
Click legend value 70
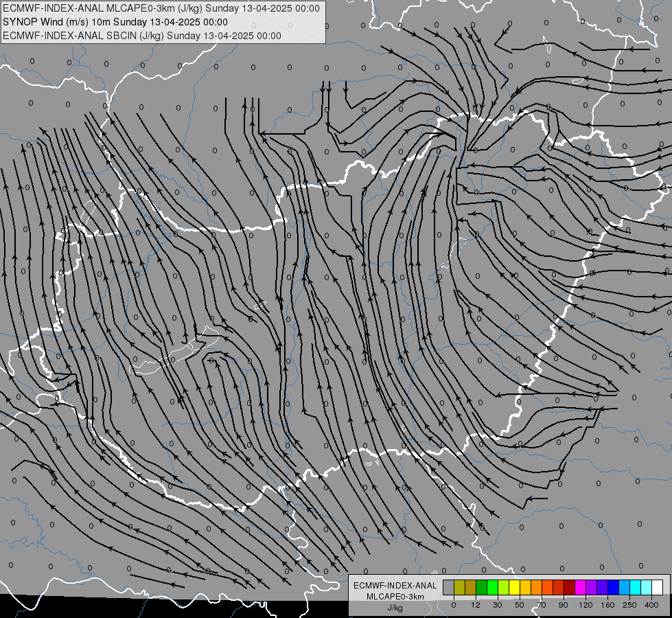[542, 605]
